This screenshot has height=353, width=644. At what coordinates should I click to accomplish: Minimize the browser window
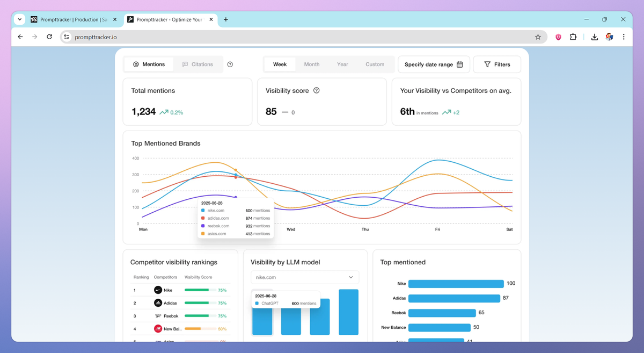[586, 19]
